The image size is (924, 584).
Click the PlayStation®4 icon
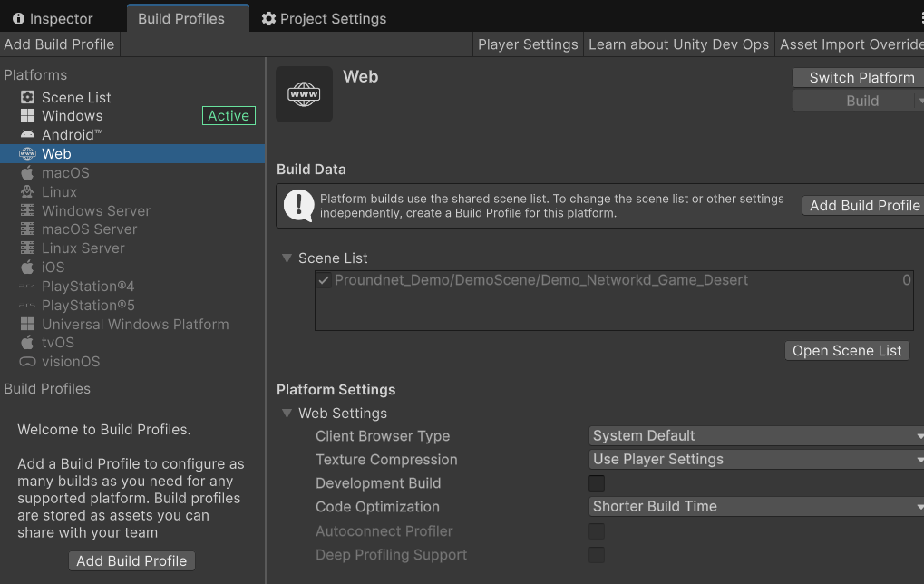point(27,287)
